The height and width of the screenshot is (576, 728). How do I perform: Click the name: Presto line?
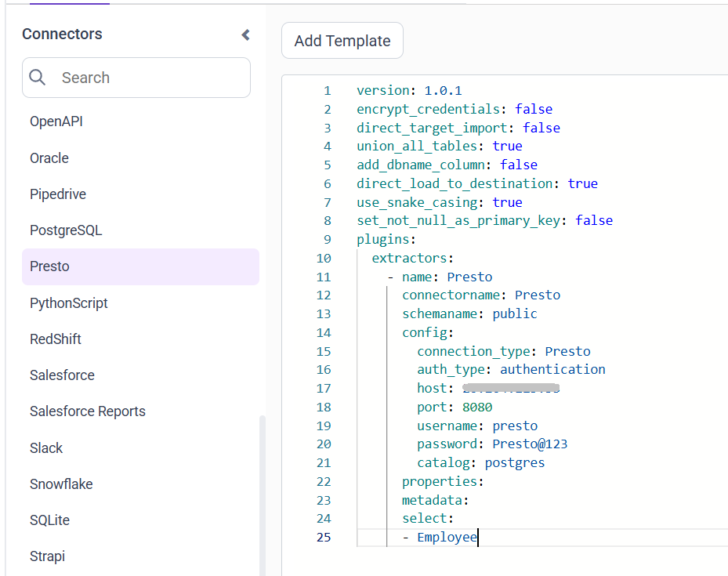pyautogui.click(x=447, y=277)
